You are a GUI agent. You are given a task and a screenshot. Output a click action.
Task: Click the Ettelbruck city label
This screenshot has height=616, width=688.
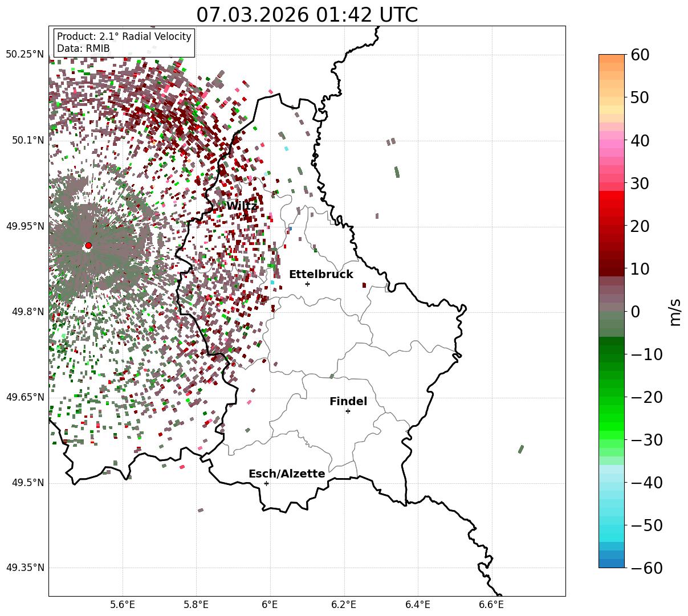point(321,274)
